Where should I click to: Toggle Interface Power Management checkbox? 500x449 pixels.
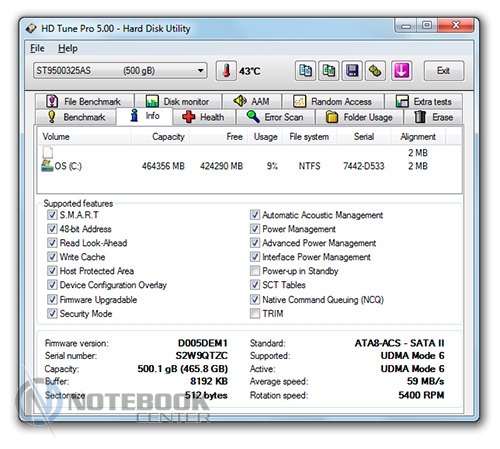[255, 257]
